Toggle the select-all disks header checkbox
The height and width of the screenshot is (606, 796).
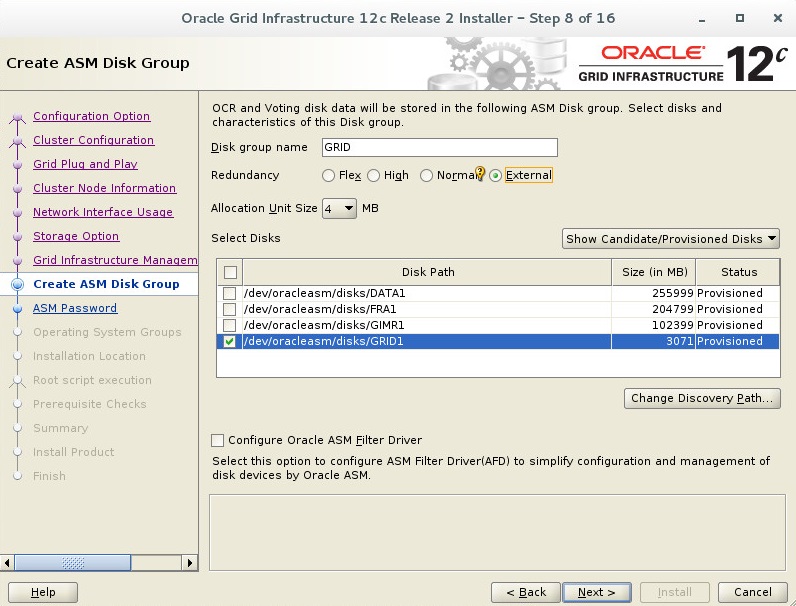[x=230, y=273]
